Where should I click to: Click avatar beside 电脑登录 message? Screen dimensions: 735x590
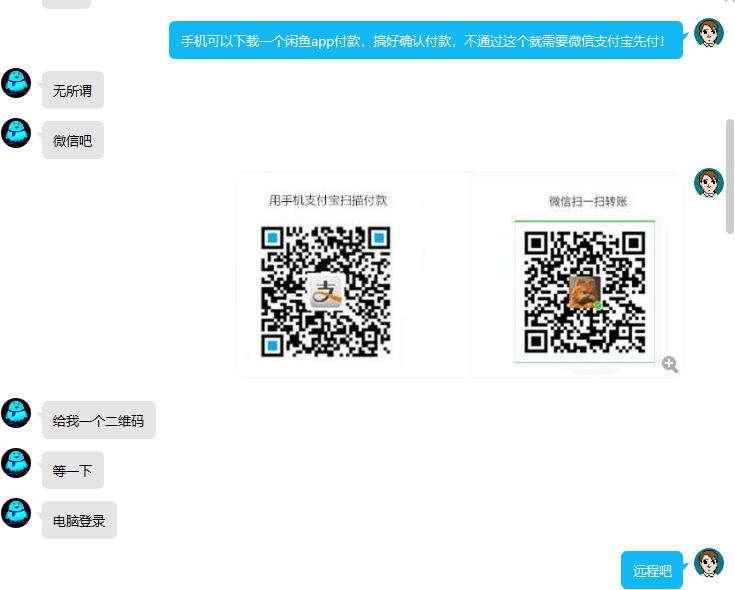[x=16, y=513]
